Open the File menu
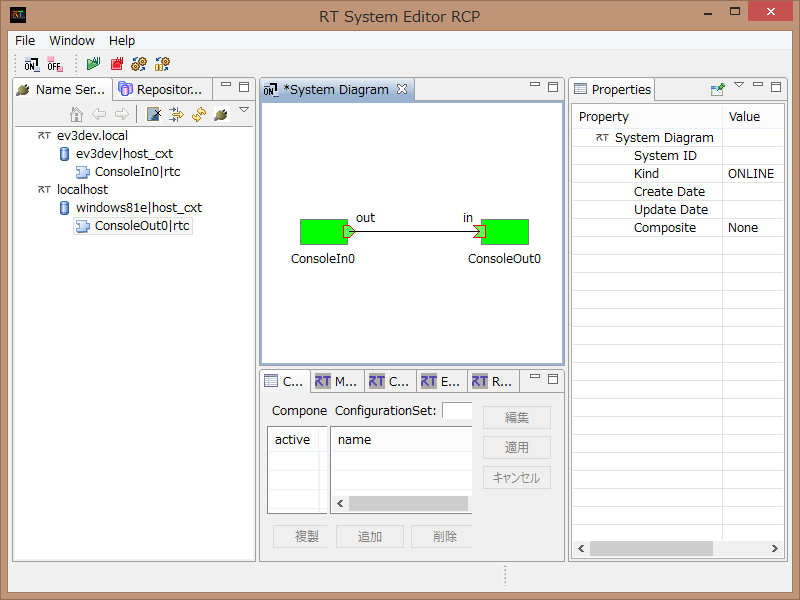 pos(25,41)
